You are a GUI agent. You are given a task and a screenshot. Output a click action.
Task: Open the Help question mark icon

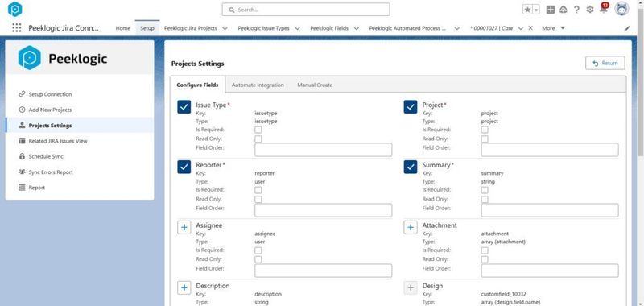click(x=576, y=10)
